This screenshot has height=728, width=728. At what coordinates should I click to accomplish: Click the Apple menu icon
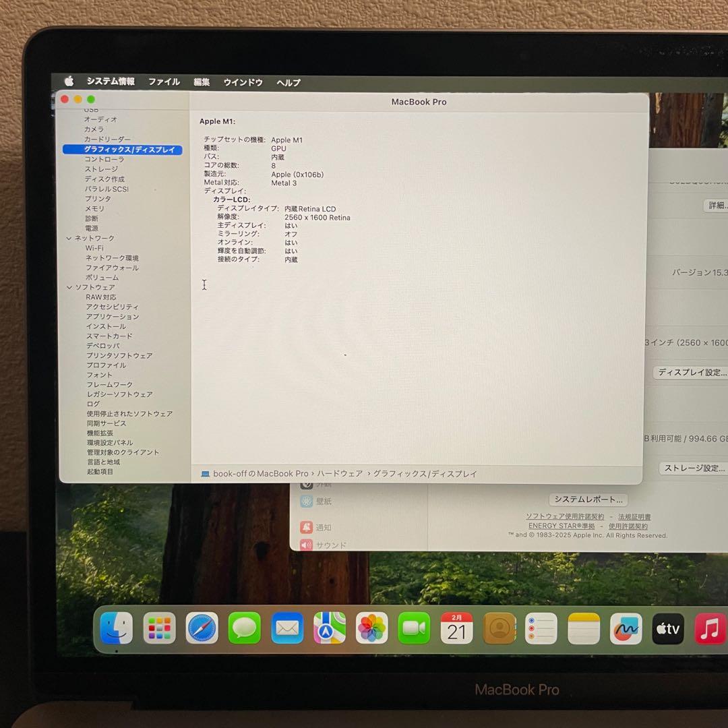pos(68,82)
